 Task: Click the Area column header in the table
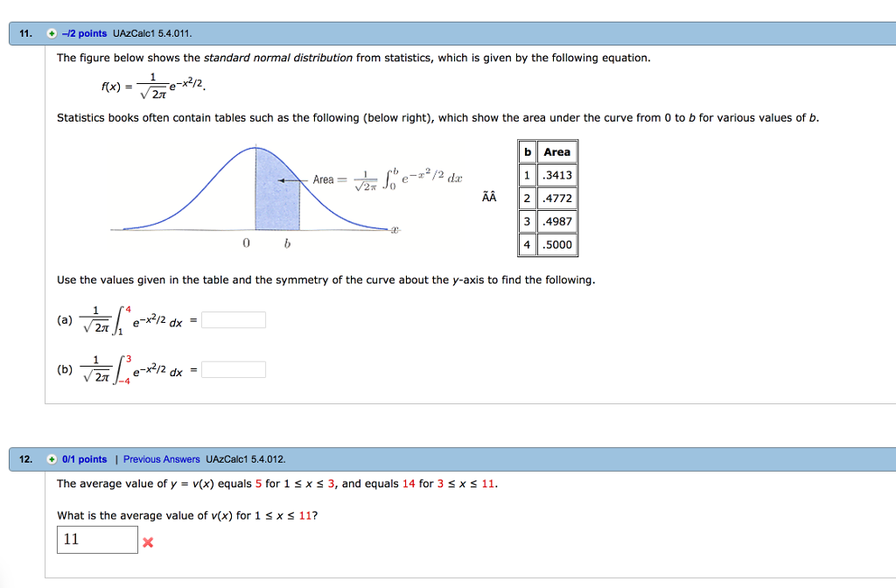coord(557,150)
